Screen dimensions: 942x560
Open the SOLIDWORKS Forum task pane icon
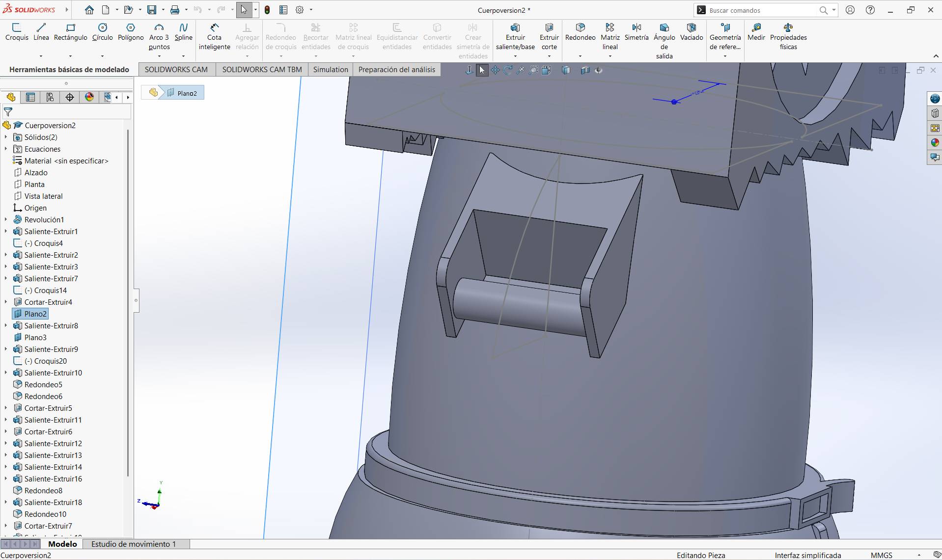pos(935,158)
